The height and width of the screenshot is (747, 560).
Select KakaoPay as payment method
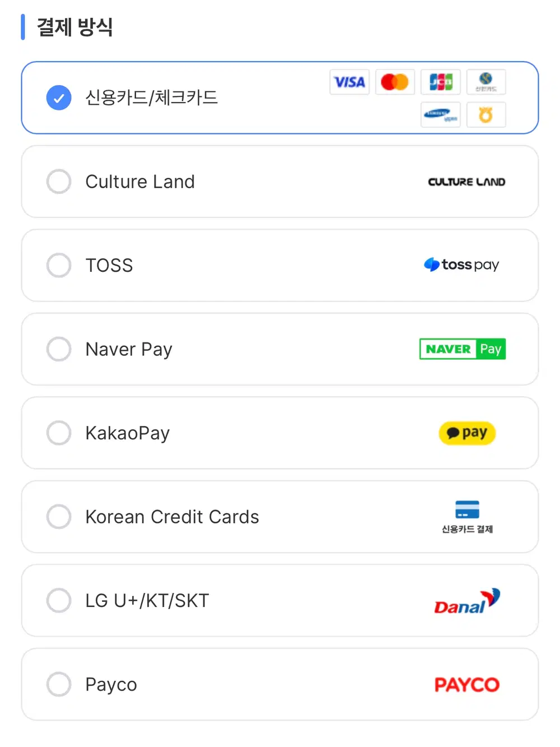coord(59,433)
